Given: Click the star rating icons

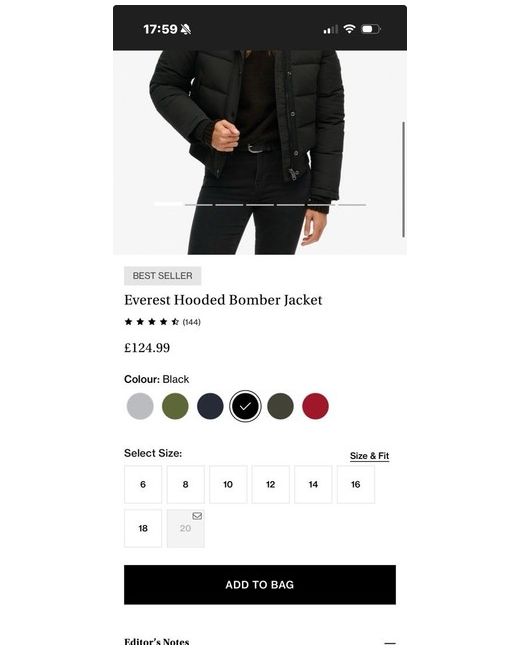Looking at the screenshot, I should coord(152,322).
